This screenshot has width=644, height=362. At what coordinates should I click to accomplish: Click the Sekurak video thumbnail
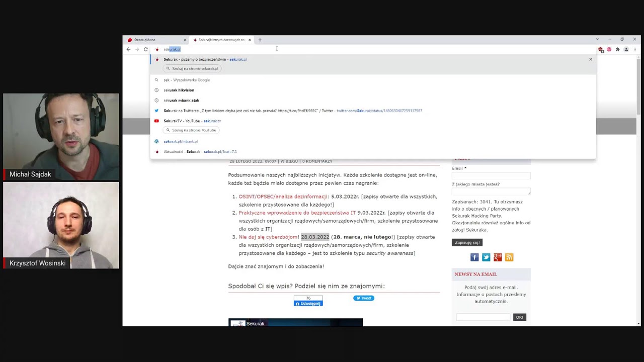point(296,322)
